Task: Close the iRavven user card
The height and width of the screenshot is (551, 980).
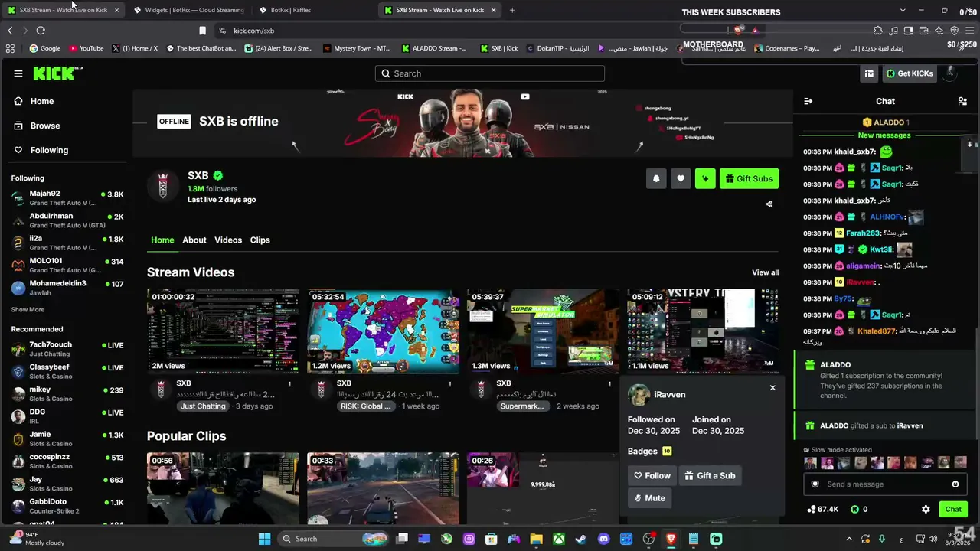Action: point(773,387)
